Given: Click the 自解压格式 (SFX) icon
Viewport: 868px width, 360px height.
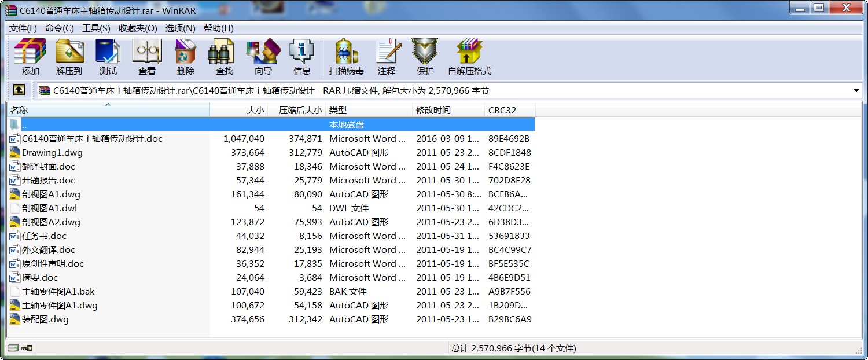Looking at the screenshot, I should 469,57.
